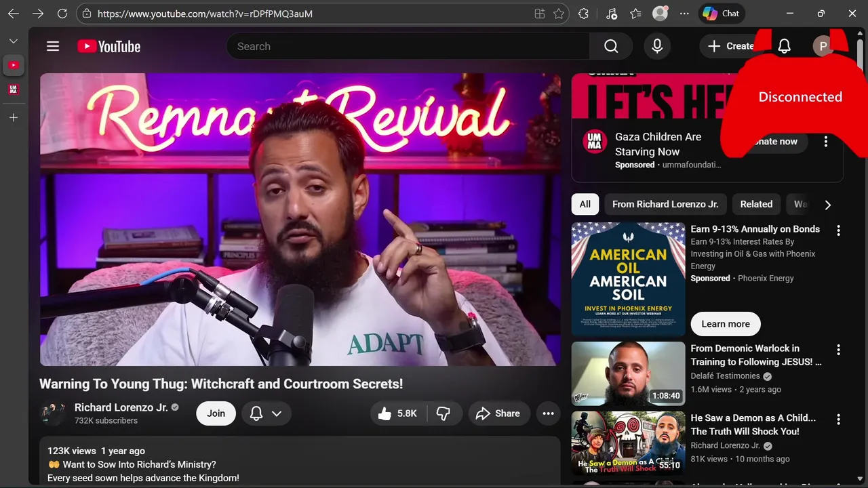Image resolution: width=868 pixels, height=488 pixels.
Task: Open UMMA foundation ad logo
Action: pos(595,141)
